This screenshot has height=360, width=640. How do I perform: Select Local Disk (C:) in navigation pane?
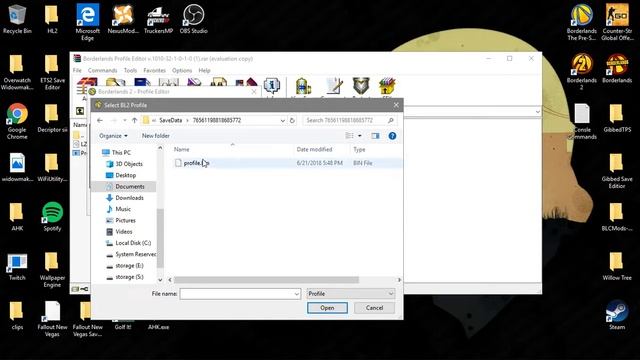(x=133, y=243)
